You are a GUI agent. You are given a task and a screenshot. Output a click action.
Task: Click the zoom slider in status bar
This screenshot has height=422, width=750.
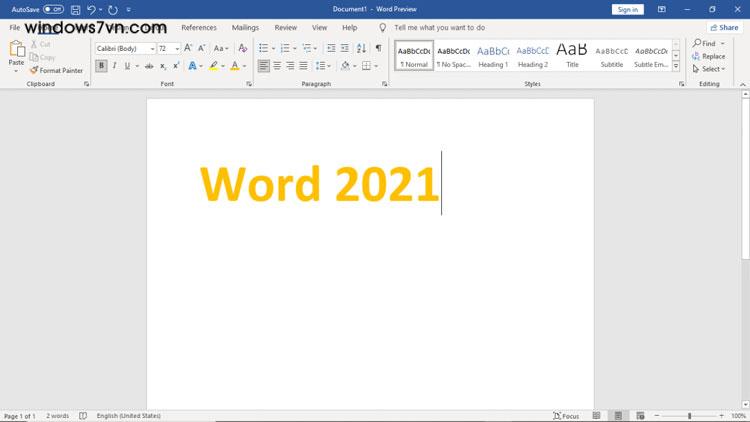point(689,416)
